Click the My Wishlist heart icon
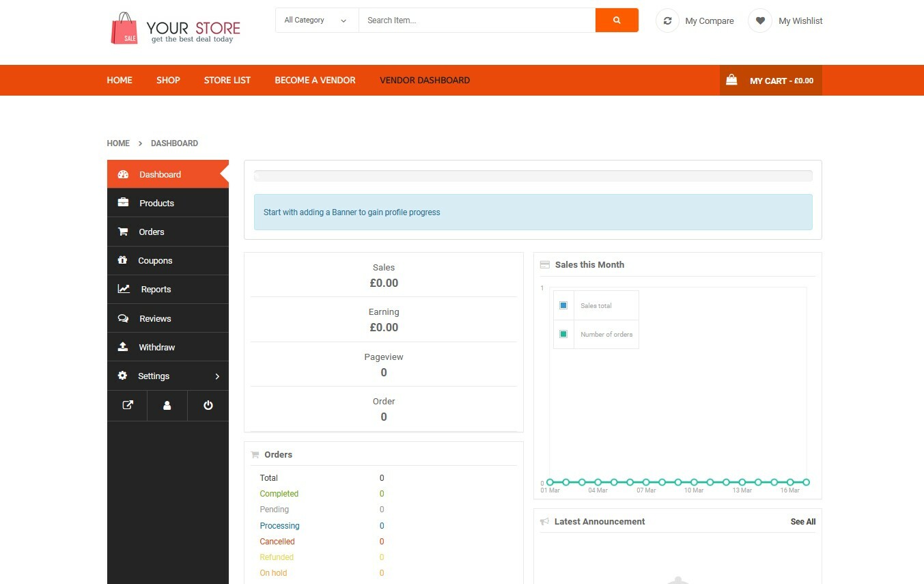This screenshot has width=924, height=584. click(x=759, y=20)
